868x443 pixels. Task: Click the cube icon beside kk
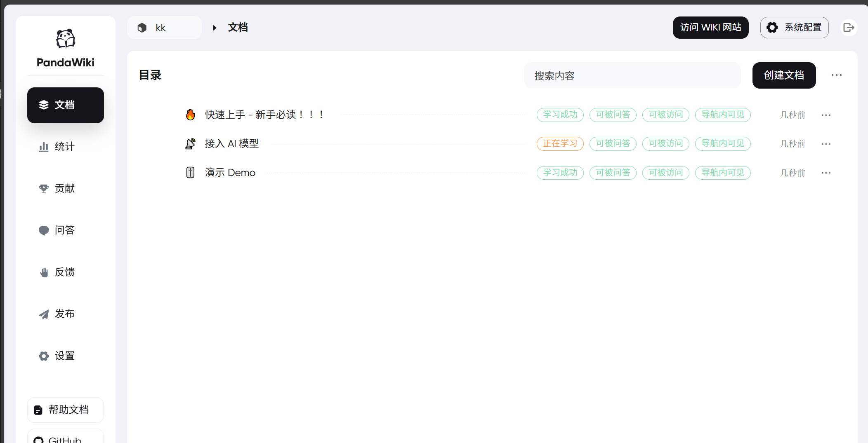142,28
